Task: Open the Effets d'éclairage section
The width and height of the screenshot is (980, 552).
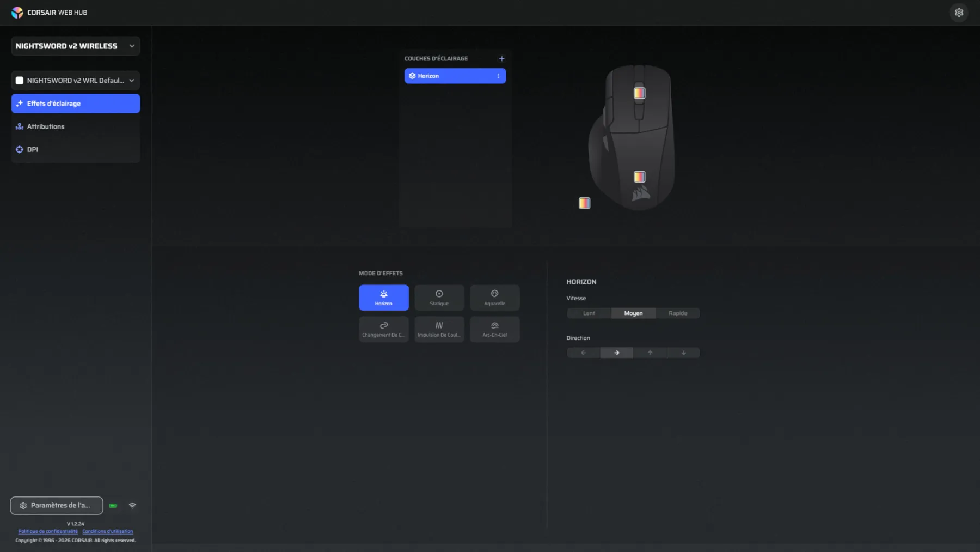Action: tap(76, 104)
